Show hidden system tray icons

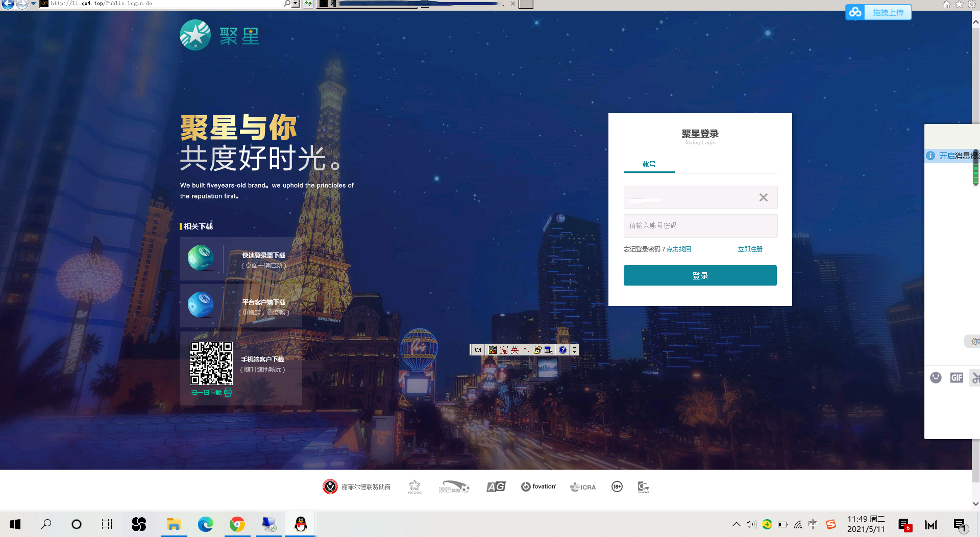[x=736, y=524]
